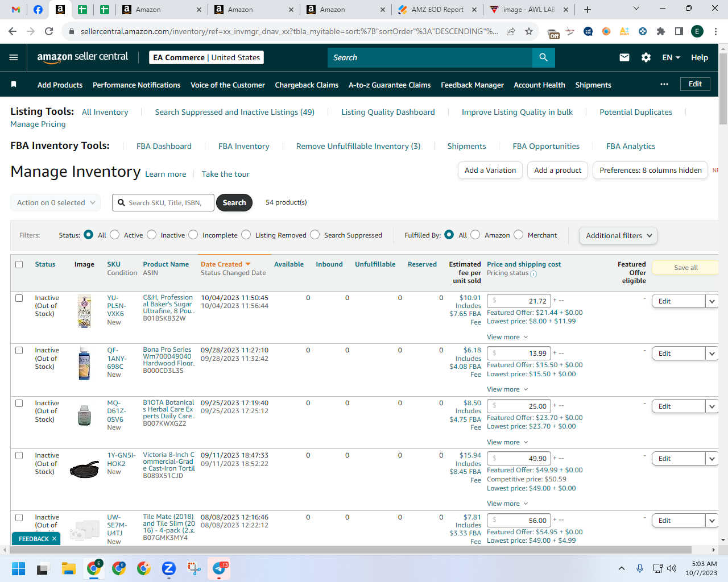Viewport: 728px width, 582px height.
Task: Click the bookmark flag icon in nav bar
Action: 14,85
